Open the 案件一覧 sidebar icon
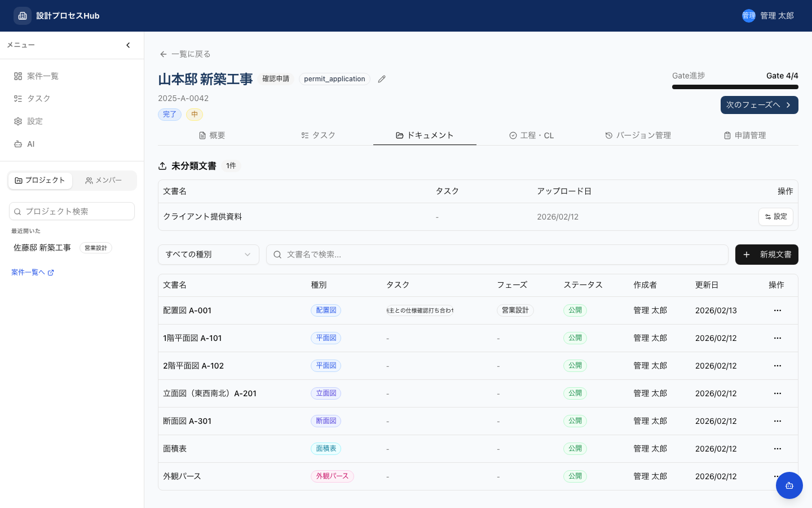Viewport: 812px width, 508px height. point(19,76)
